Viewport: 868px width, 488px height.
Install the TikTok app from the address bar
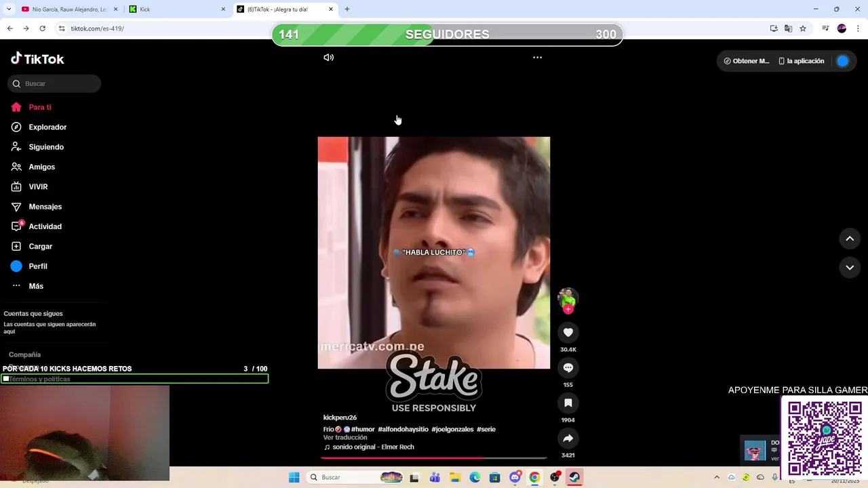(x=774, y=28)
